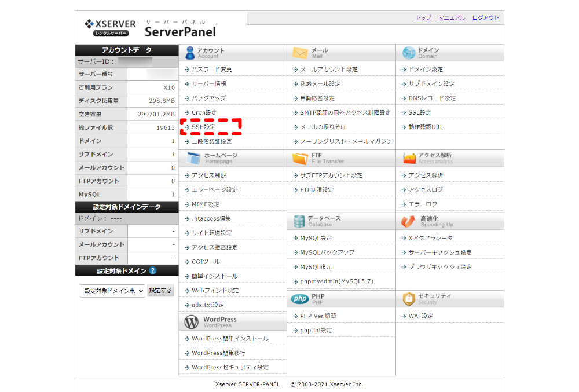Open MySQL設定
Viewport: 579px width, 392px height.
pyautogui.click(x=316, y=238)
